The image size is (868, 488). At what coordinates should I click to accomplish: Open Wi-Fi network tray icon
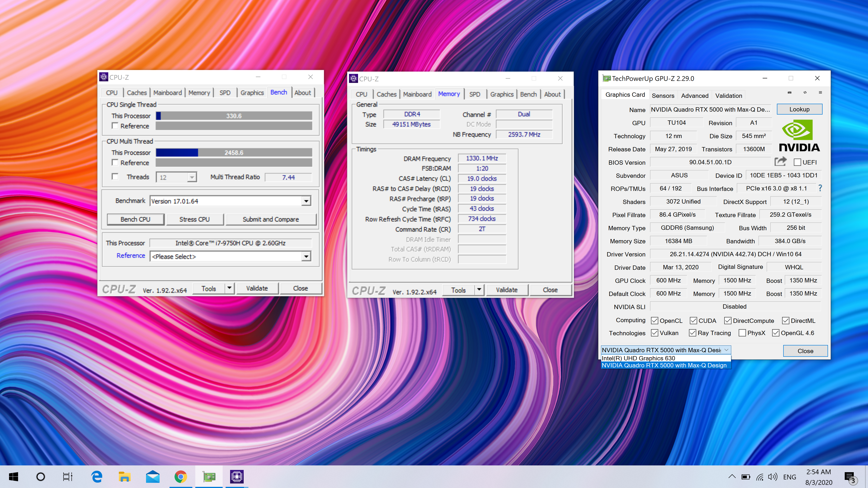pos(759,477)
